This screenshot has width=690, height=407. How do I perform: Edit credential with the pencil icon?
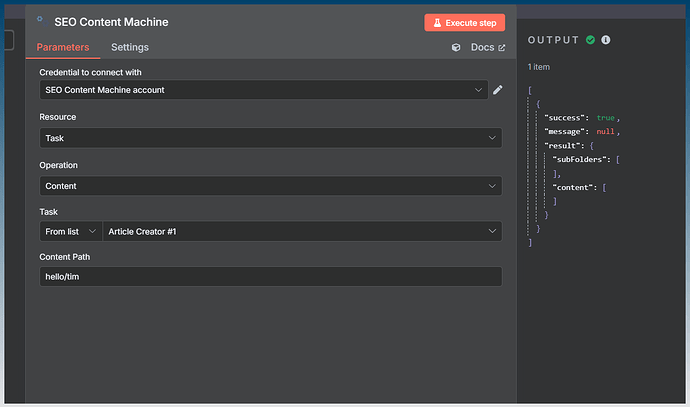tap(497, 90)
